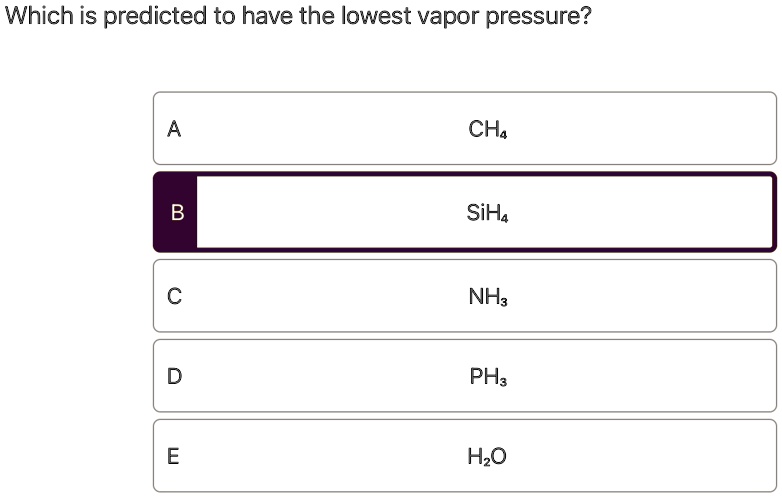
Task: Select answer option A, CH₄
Action: [465, 128]
